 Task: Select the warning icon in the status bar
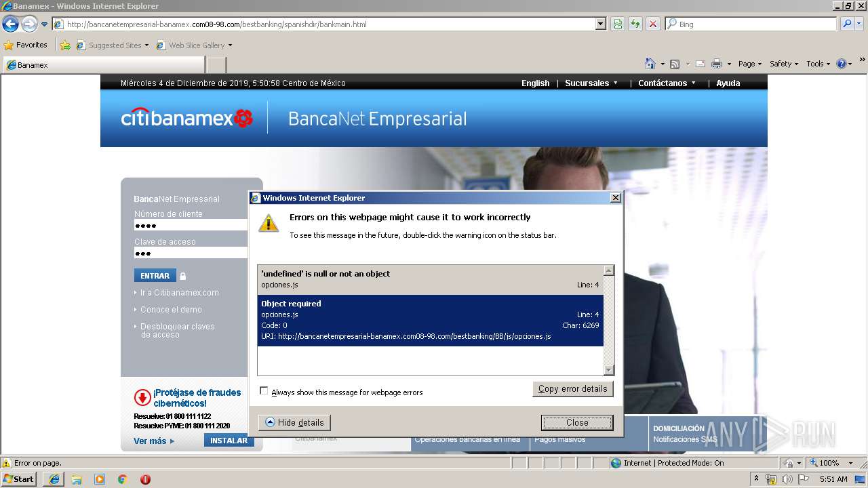pos(7,463)
